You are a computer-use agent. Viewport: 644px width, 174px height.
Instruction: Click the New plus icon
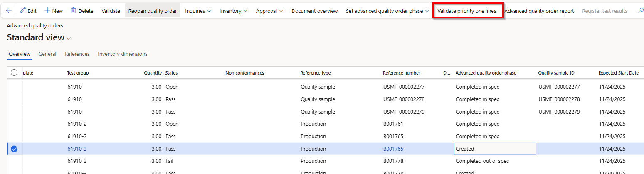pyautogui.click(x=47, y=11)
